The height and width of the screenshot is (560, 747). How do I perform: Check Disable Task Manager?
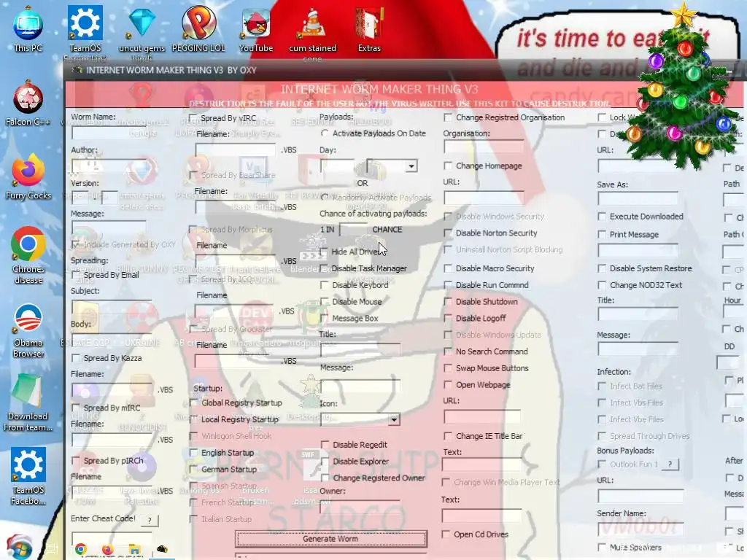pyautogui.click(x=325, y=268)
